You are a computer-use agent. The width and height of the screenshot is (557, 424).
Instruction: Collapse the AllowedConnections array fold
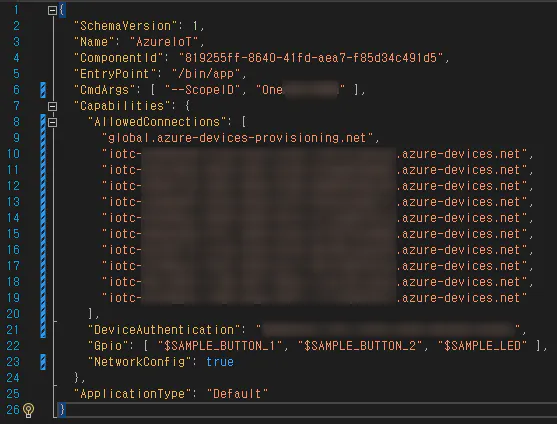click(52, 123)
